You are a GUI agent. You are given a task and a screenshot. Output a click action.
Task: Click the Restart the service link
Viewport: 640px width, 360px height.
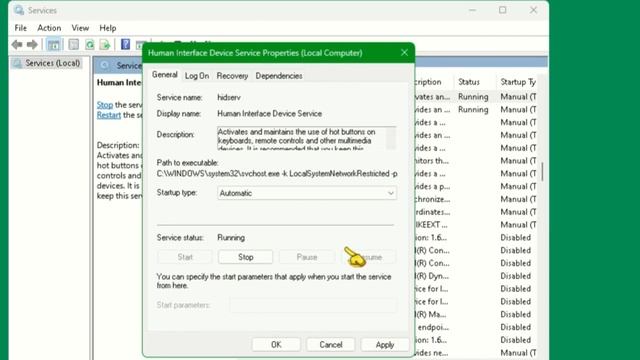pos(109,115)
